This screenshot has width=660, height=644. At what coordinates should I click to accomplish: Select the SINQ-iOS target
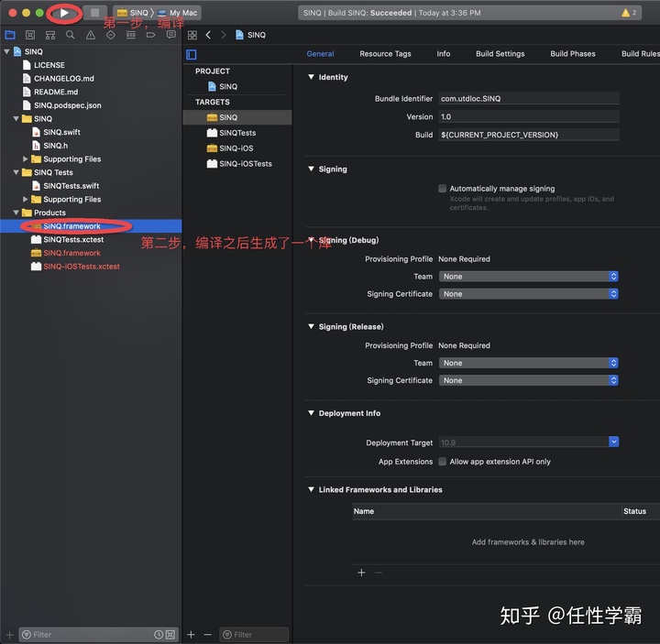pos(237,148)
